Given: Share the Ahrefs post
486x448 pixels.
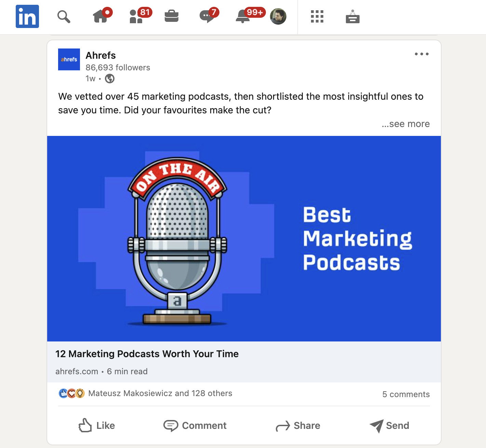Looking at the screenshot, I should [298, 425].
